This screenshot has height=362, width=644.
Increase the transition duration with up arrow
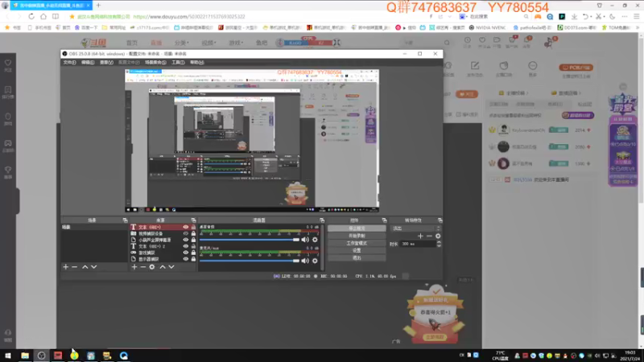pos(439,242)
